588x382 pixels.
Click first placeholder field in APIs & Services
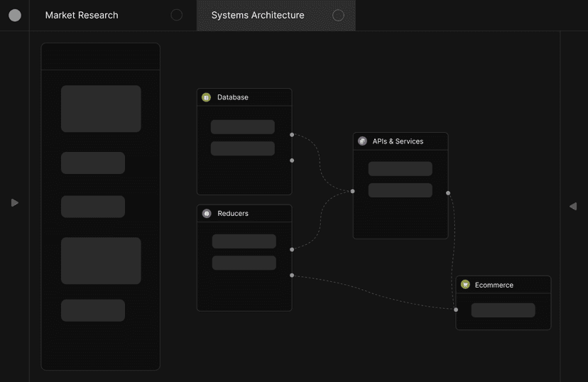tap(400, 169)
